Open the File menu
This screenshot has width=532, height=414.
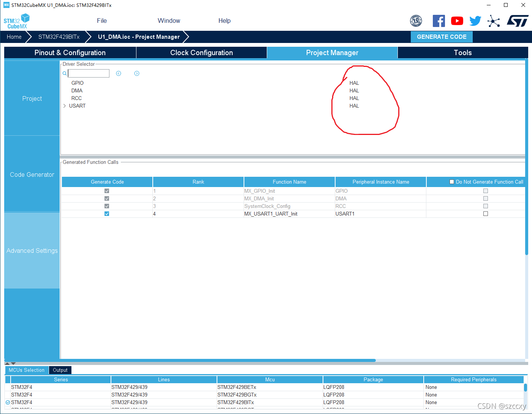tap(102, 21)
